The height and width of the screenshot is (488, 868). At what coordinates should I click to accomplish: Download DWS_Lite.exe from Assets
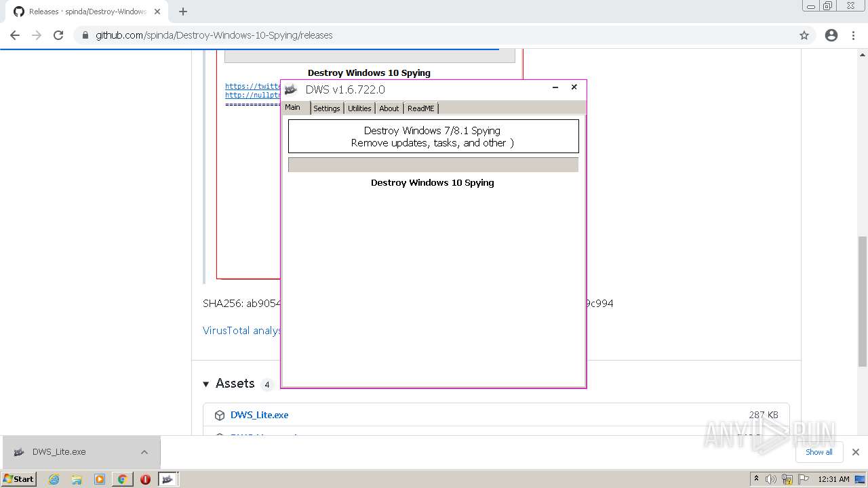(x=259, y=415)
